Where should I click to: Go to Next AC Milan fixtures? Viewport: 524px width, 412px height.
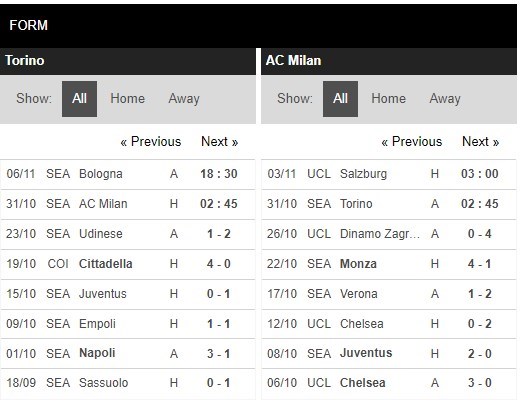click(x=481, y=142)
